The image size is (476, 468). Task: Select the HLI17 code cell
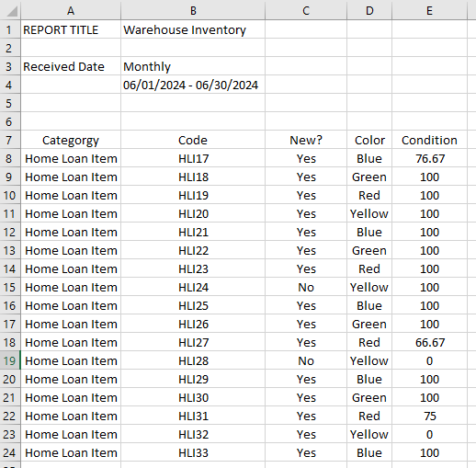[x=193, y=158]
